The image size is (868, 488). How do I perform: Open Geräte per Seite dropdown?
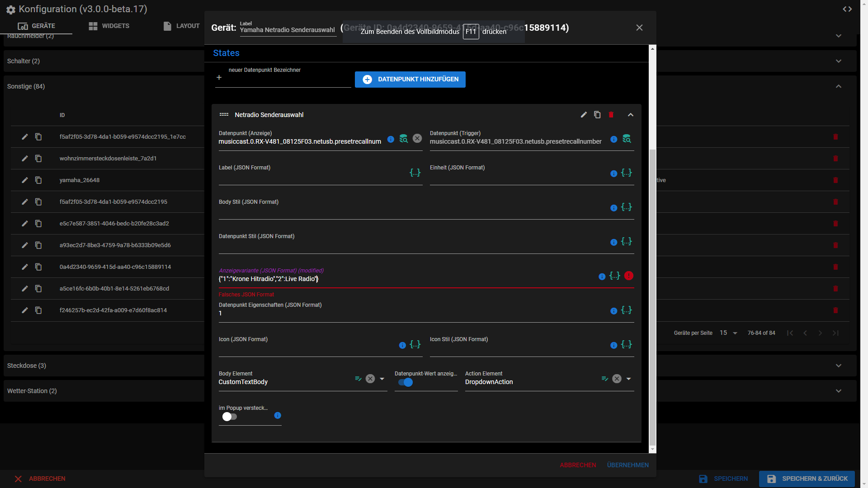[x=729, y=333]
